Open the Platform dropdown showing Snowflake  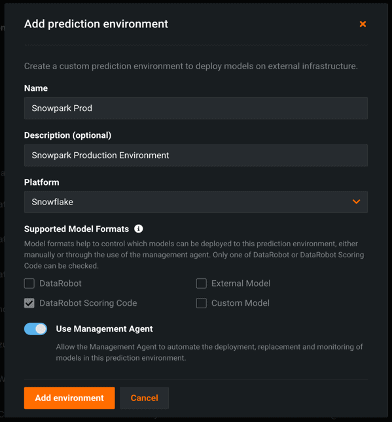coord(196,202)
